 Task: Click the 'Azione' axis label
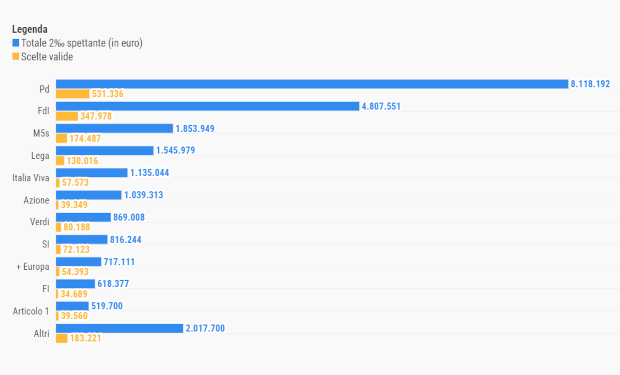click(x=36, y=200)
